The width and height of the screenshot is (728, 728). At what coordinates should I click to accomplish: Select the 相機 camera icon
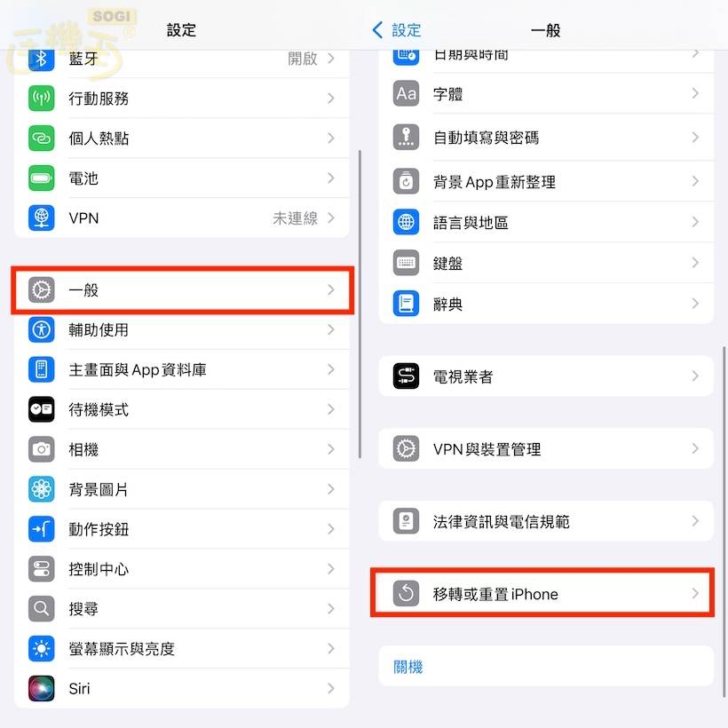coord(42,449)
